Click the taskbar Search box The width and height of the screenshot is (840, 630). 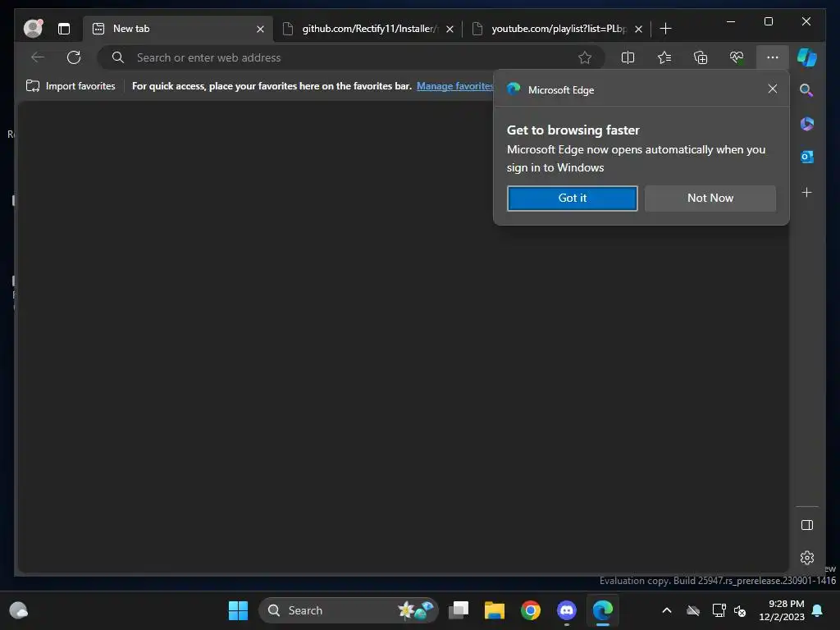point(349,610)
